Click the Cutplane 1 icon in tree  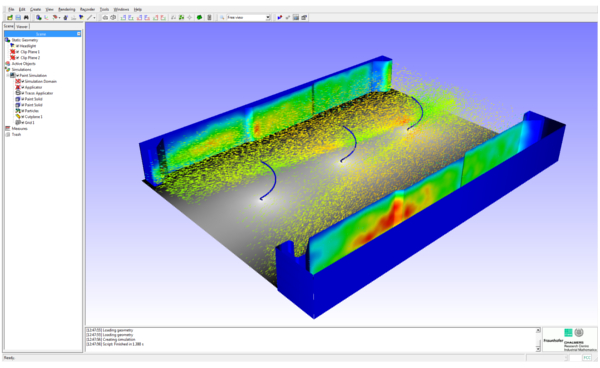pyautogui.click(x=18, y=116)
